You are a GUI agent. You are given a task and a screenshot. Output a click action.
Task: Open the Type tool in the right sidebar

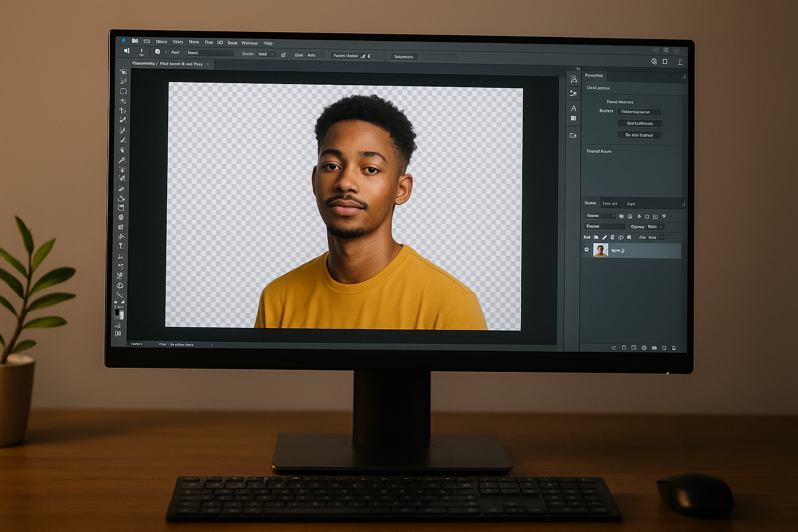[574, 108]
